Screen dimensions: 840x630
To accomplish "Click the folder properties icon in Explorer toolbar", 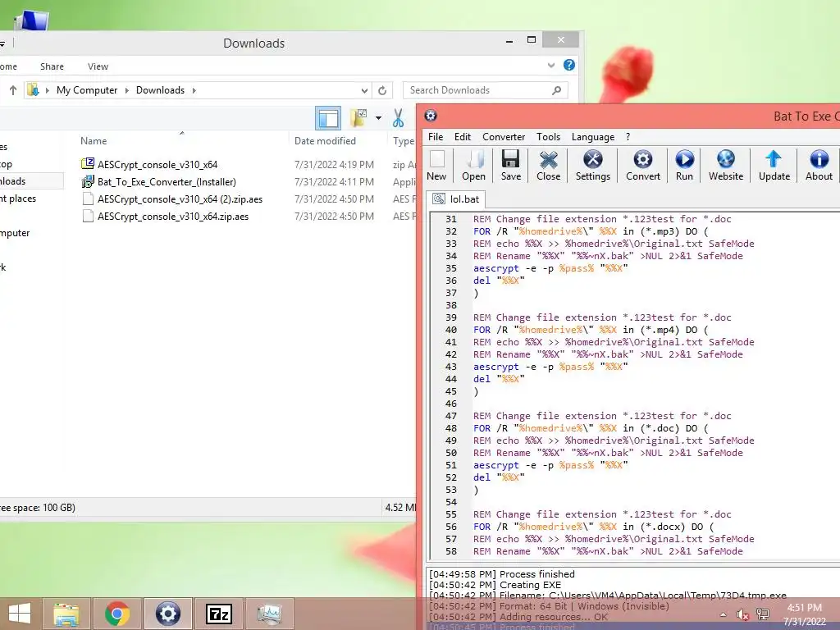I will point(358,118).
